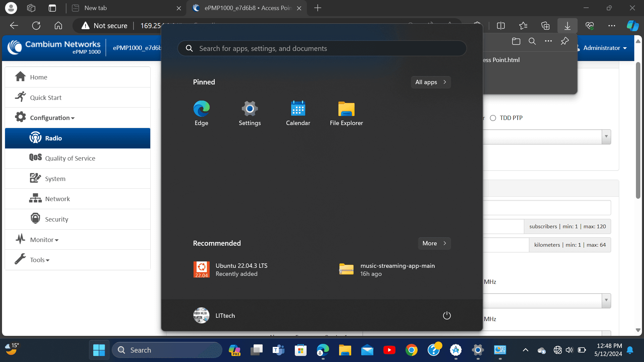Select the TDD PTP radio option
The image size is (644, 362).
493,118
